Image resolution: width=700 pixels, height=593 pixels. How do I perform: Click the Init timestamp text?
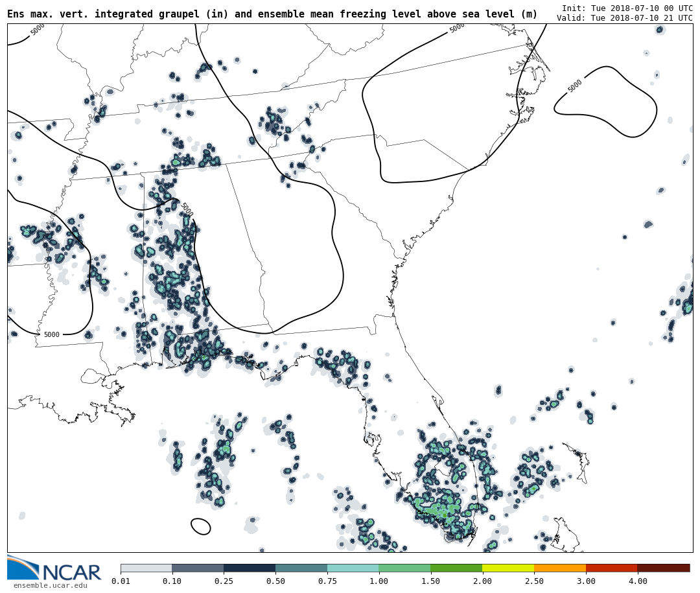coord(627,8)
